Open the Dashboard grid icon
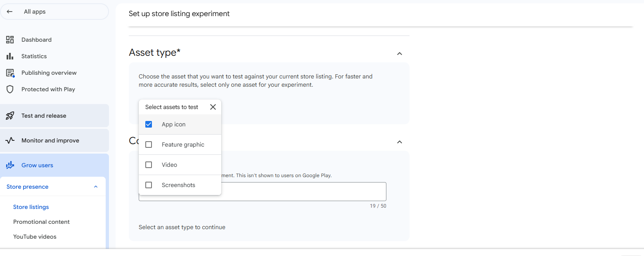 click(10, 40)
